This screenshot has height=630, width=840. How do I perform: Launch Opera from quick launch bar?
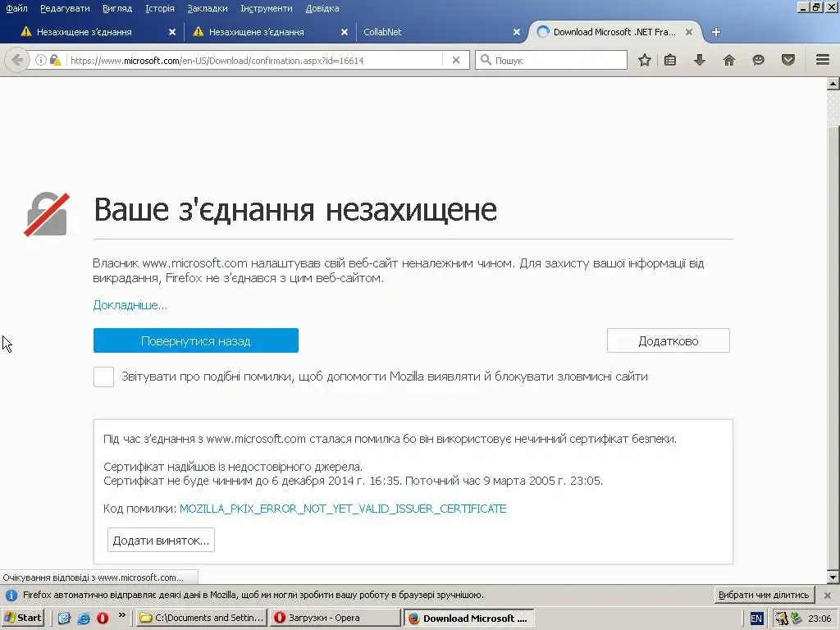coord(103,618)
